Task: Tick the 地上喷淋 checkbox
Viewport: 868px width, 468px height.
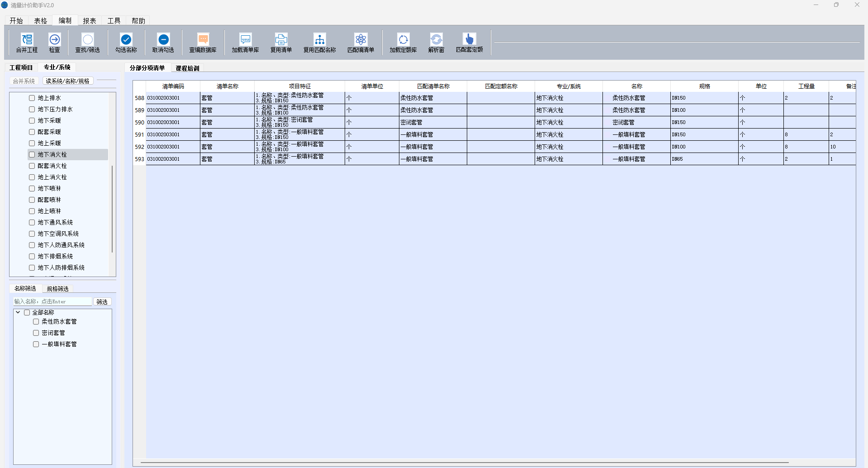Action: click(x=32, y=211)
